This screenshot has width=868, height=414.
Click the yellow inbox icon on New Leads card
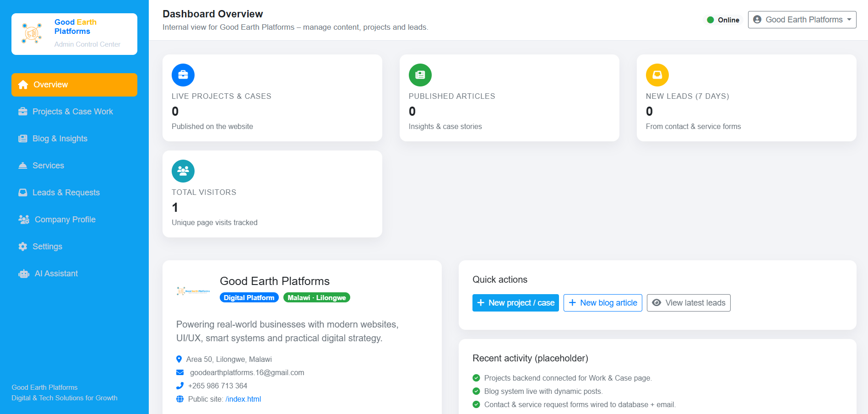pyautogui.click(x=657, y=75)
